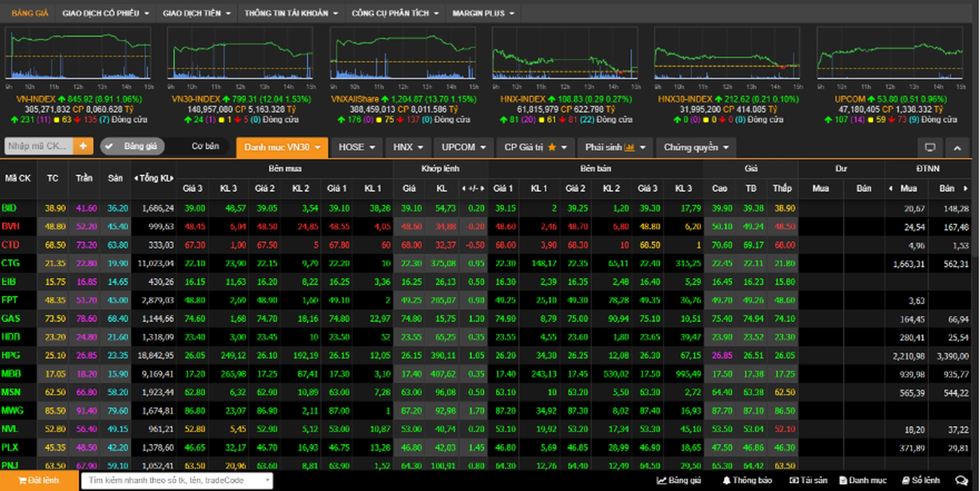The image size is (980, 491).
Task: Select stock symbol CTD
Action: point(10,245)
